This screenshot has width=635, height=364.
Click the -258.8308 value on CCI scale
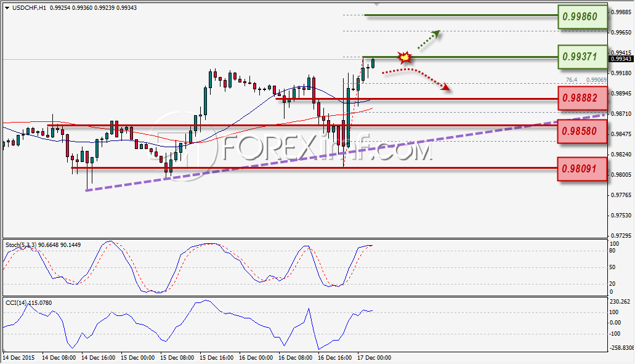tap(621, 348)
